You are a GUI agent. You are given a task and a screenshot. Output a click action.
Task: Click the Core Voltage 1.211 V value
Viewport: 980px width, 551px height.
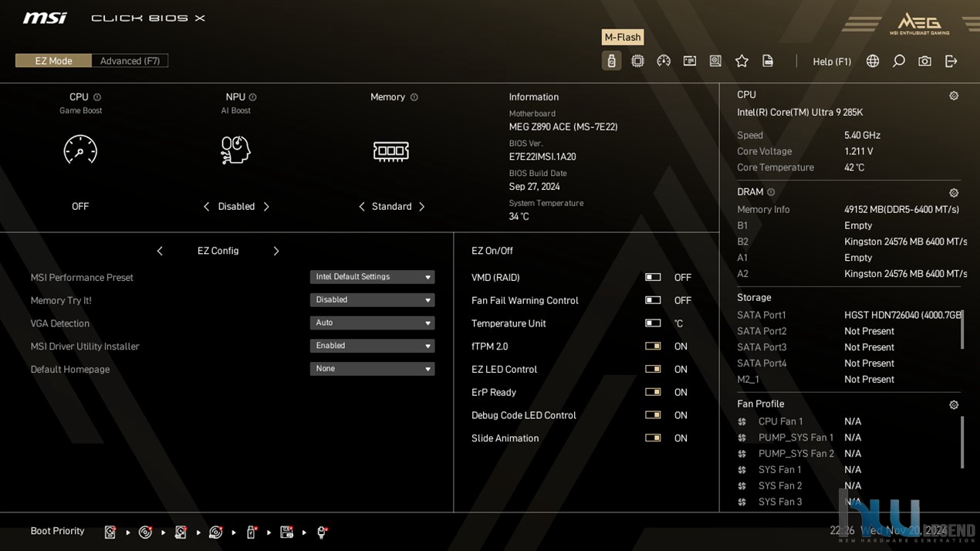(858, 151)
